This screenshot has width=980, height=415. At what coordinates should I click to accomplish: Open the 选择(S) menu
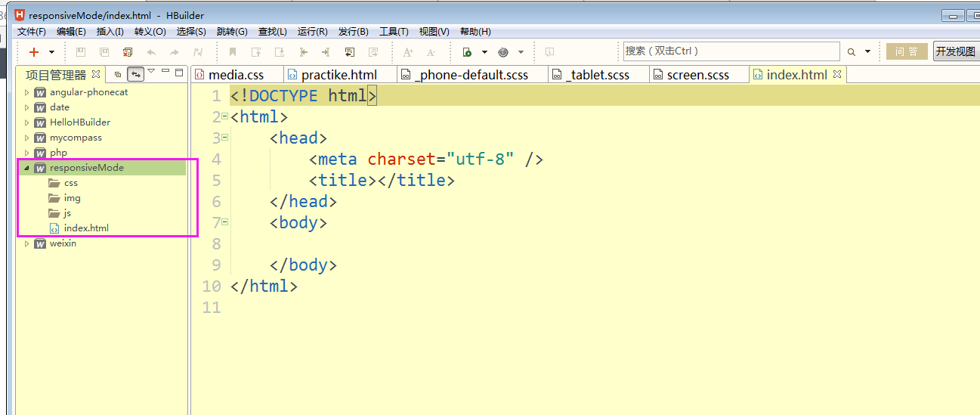tap(191, 31)
